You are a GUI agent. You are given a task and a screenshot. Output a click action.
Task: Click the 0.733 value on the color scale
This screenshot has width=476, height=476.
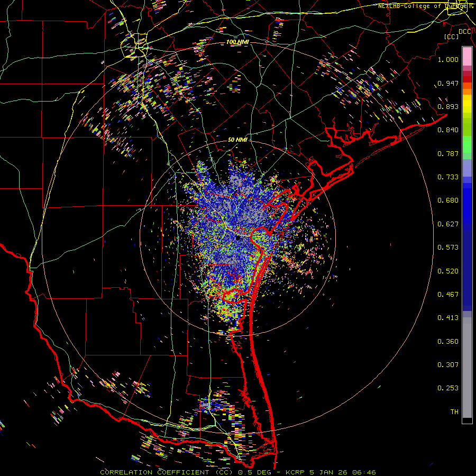(x=448, y=177)
